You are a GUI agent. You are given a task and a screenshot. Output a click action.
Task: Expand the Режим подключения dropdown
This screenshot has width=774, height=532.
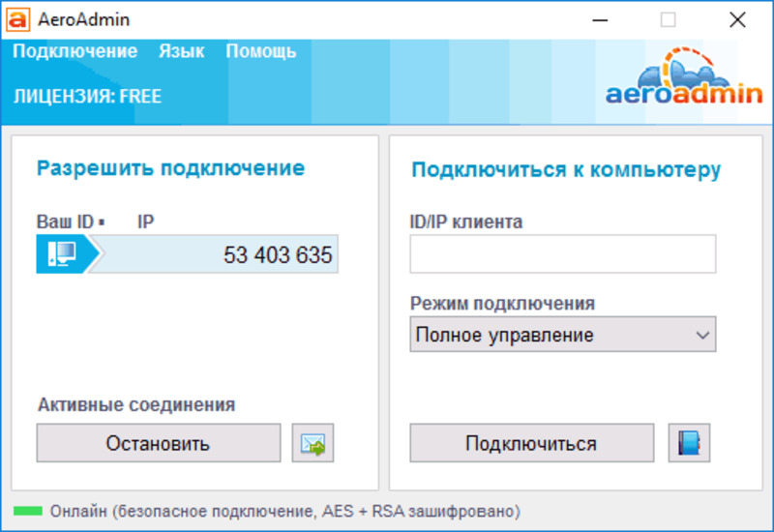point(563,334)
